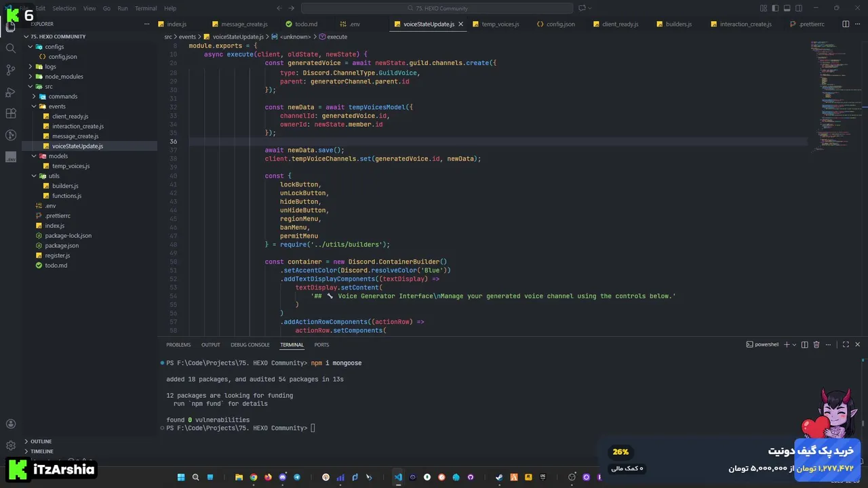Close the voiceStateUpdate.js tab
The height and width of the screenshot is (488, 868).
point(461,24)
